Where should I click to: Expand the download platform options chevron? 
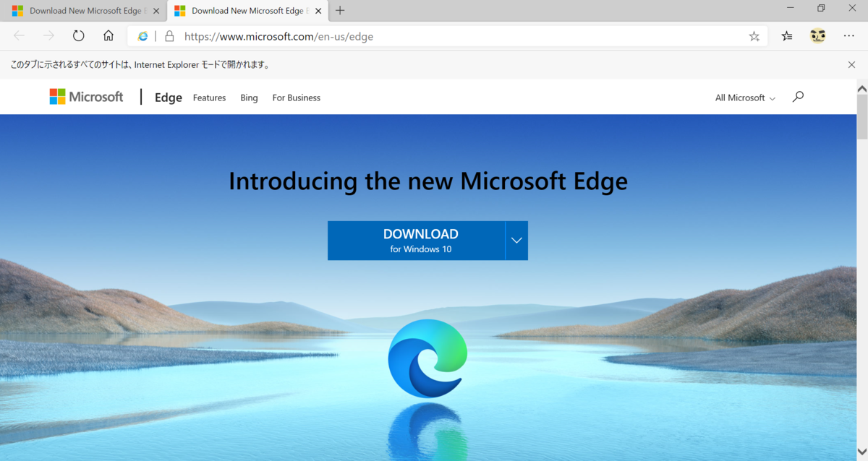516,241
